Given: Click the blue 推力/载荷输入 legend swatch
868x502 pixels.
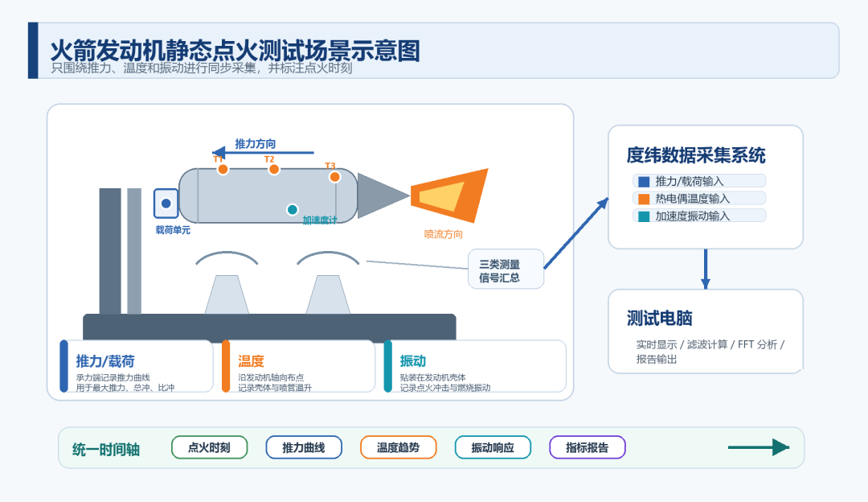Looking at the screenshot, I should tap(644, 181).
